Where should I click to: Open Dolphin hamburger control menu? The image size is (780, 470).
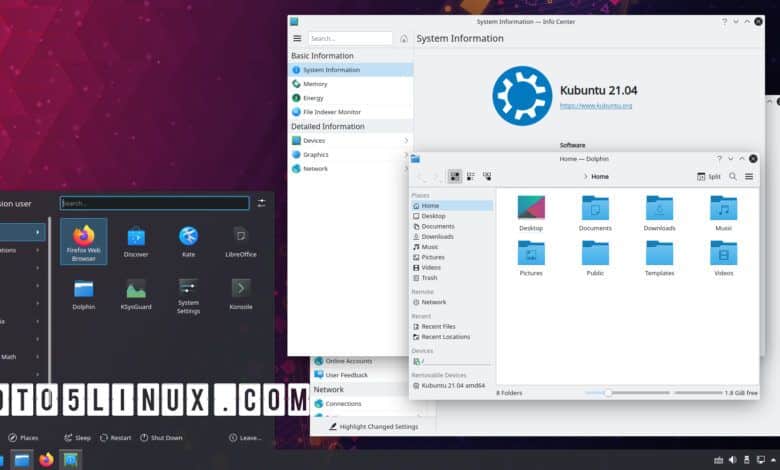[x=749, y=177]
